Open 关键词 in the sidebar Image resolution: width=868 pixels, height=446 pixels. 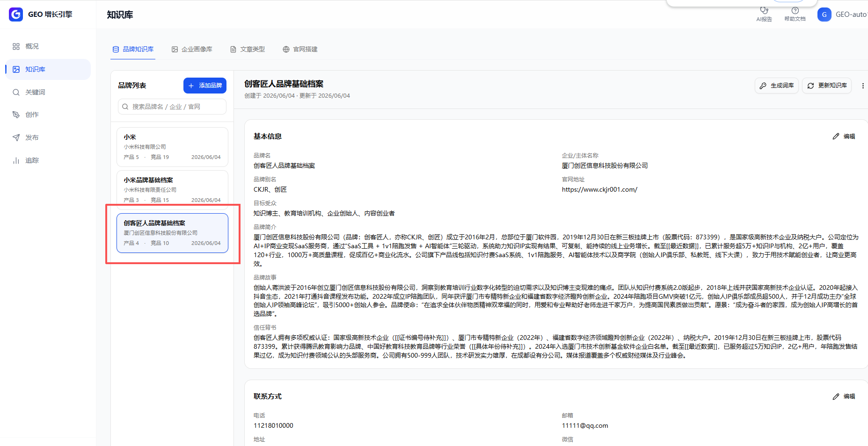point(48,92)
